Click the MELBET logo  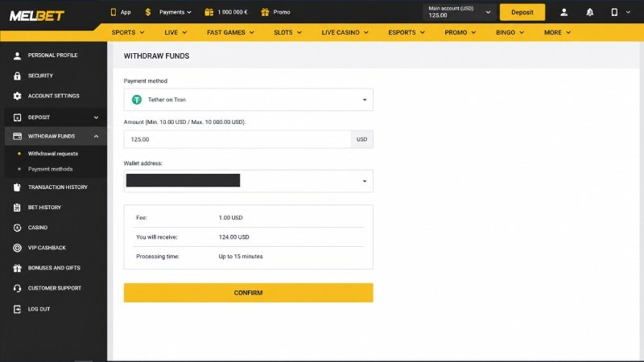click(x=36, y=15)
